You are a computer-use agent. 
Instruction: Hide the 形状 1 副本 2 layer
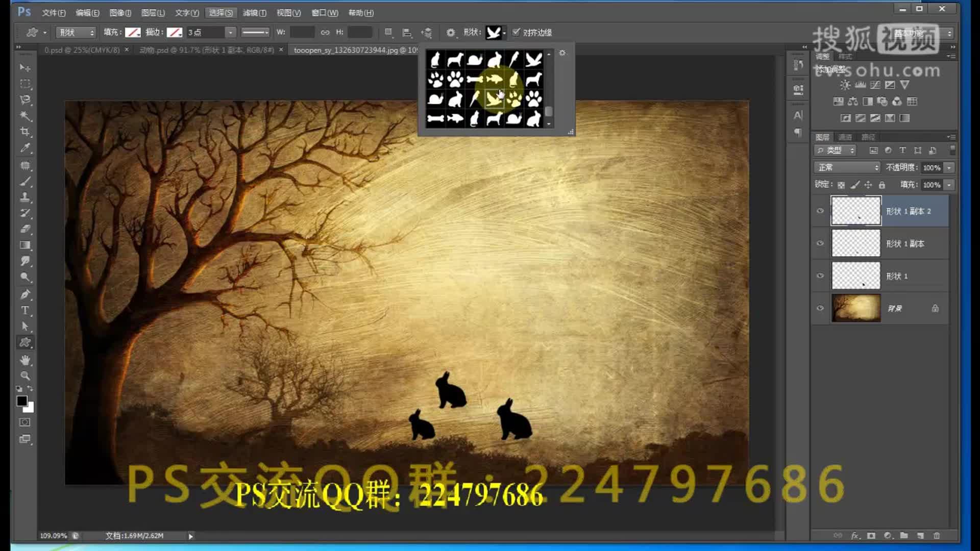coord(820,211)
